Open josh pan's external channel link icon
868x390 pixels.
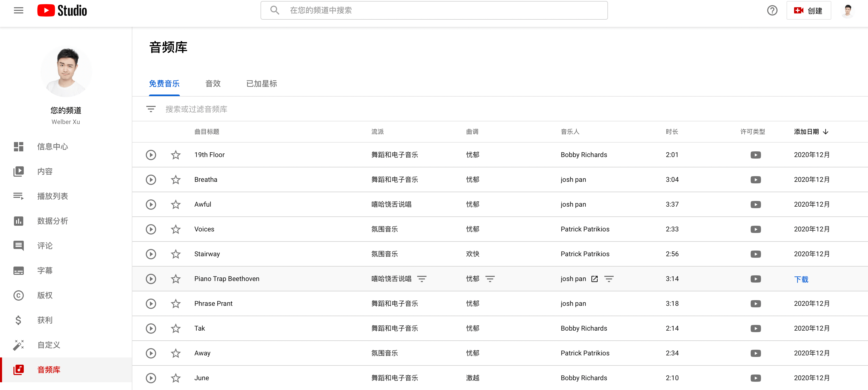click(x=595, y=279)
